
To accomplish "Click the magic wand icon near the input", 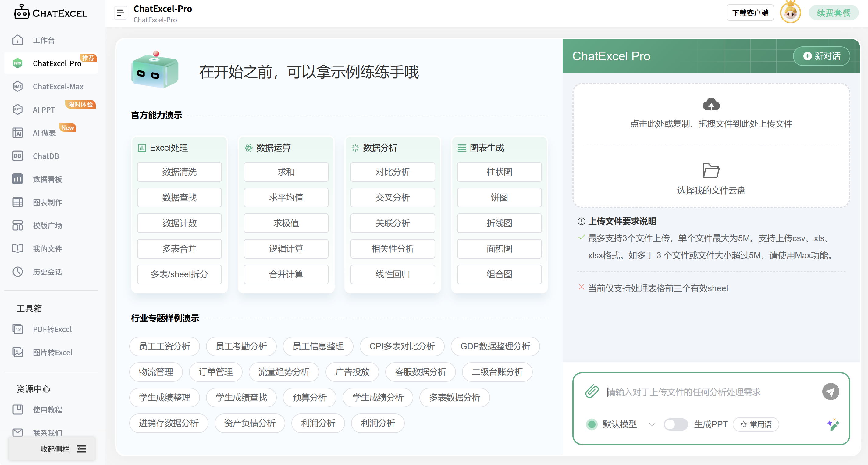I will [x=833, y=424].
